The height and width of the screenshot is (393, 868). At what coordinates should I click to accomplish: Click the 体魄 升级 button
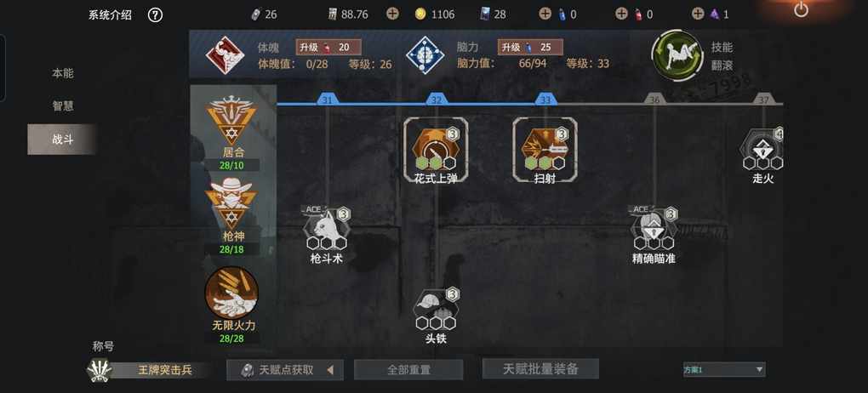pos(328,47)
